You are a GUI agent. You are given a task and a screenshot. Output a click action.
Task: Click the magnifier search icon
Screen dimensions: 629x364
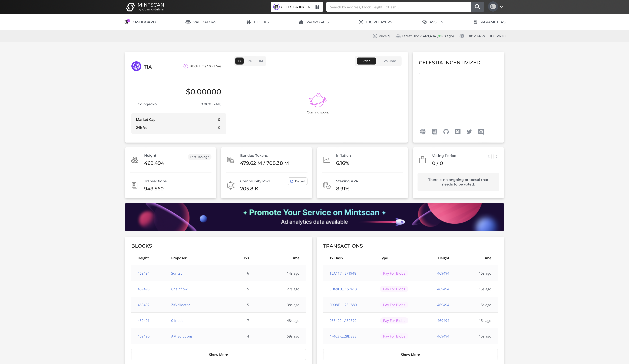click(477, 7)
